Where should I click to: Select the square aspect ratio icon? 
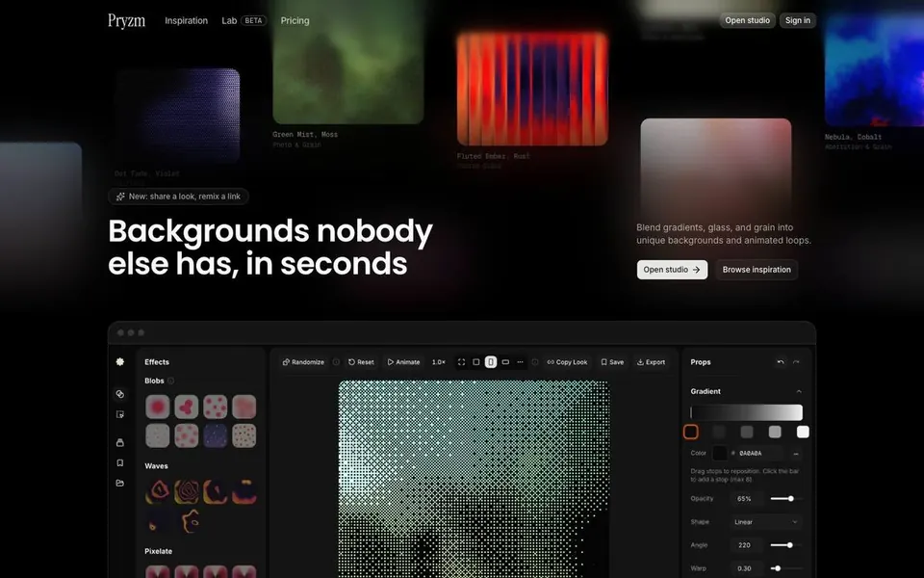(476, 362)
